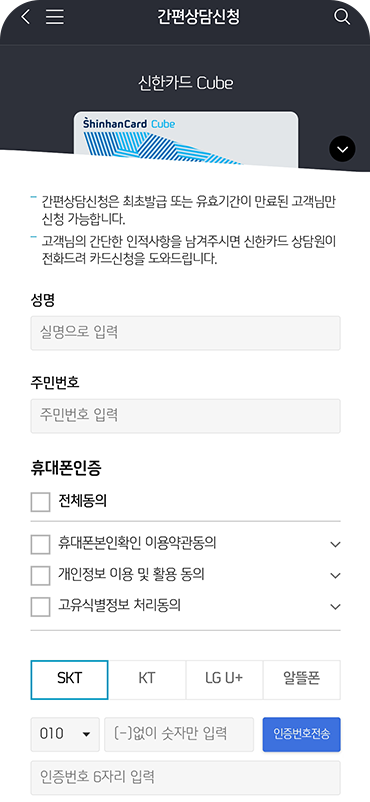Open search with magnifier icon
This screenshot has width=370, height=802.
(x=342, y=16)
